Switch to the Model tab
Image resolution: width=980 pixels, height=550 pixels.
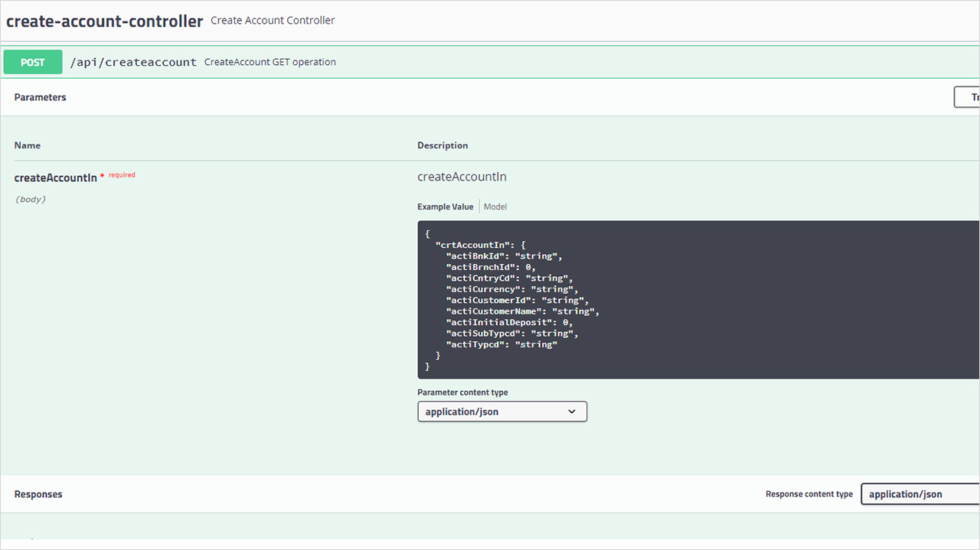pos(495,207)
